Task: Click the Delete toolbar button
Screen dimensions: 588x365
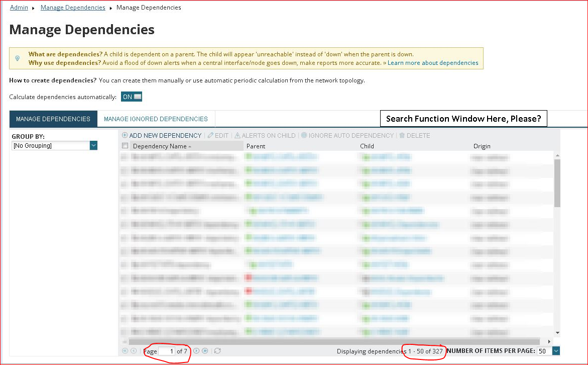Action: (x=414, y=136)
